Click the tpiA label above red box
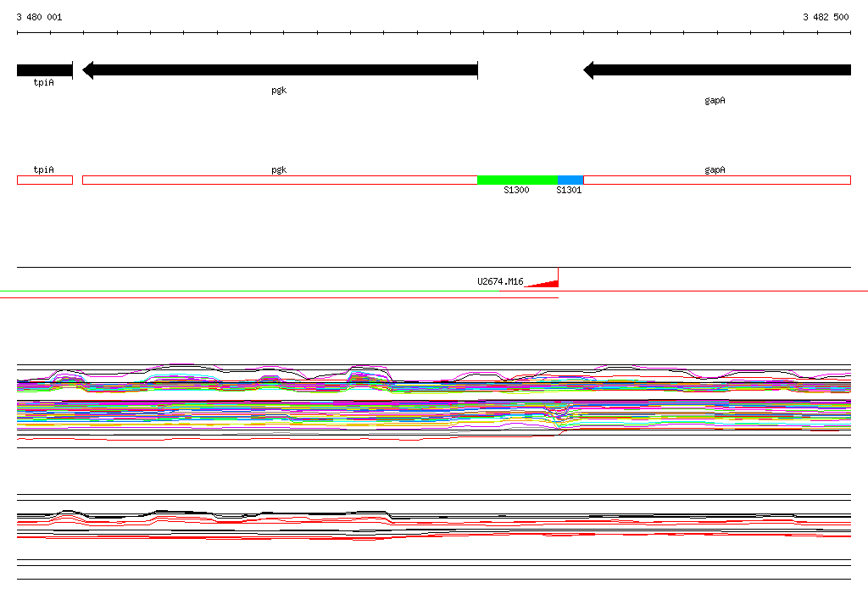Screen dimensions: 868x605 point(44,169)
